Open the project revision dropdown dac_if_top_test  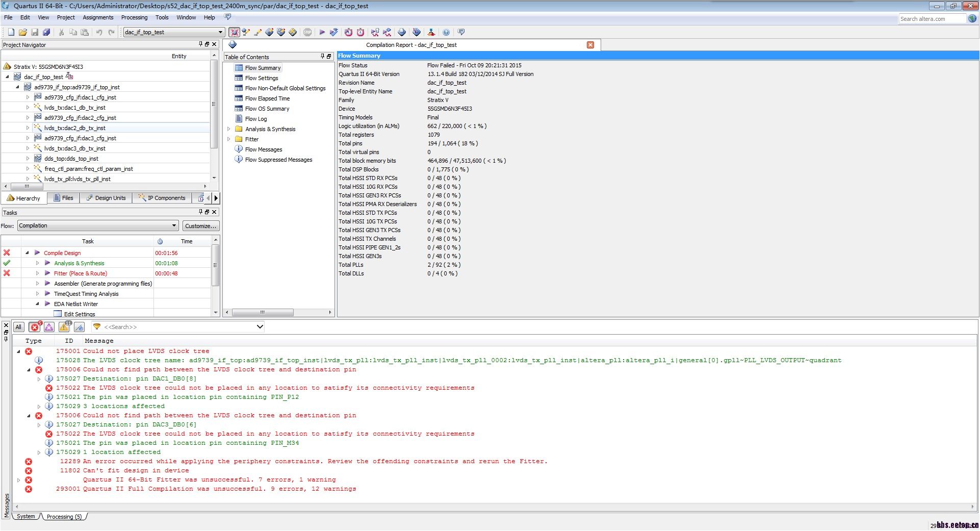[173, 32]
